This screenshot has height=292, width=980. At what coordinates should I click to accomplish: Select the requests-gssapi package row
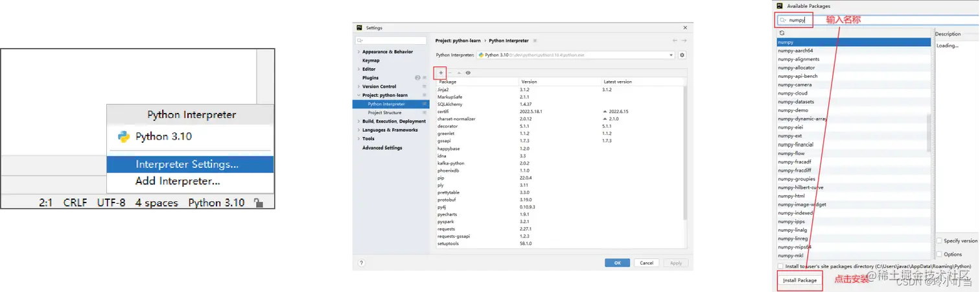click(559, 236)
